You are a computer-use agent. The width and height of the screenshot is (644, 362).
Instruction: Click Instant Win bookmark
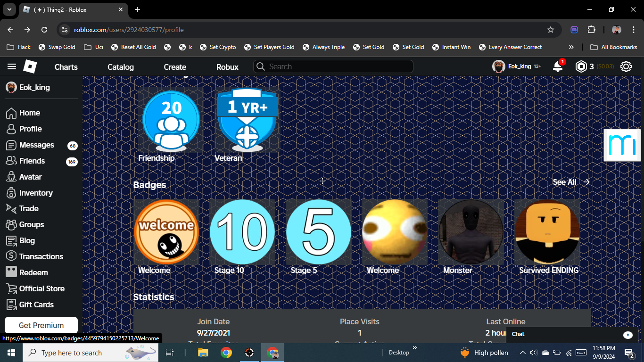(451, 47)
